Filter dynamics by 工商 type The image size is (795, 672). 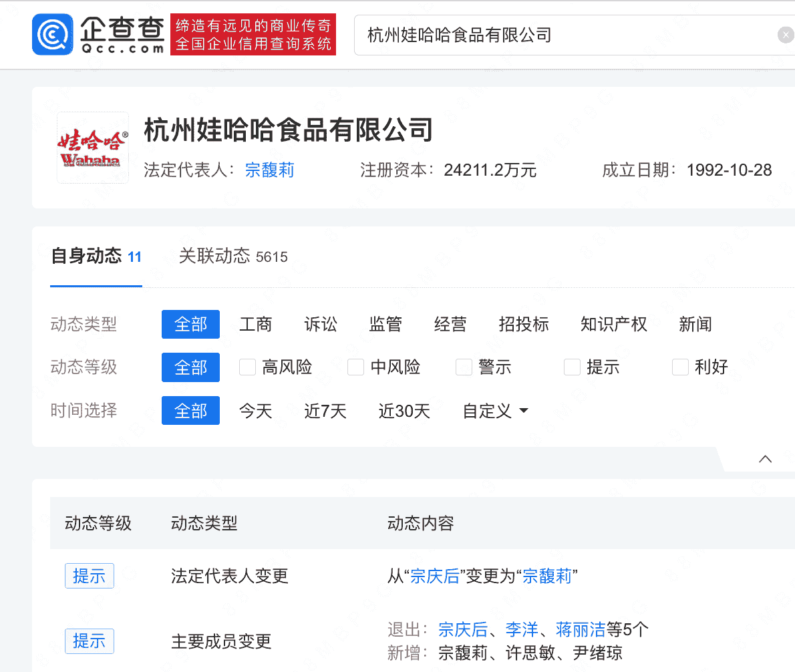click(x=256, y=324)
